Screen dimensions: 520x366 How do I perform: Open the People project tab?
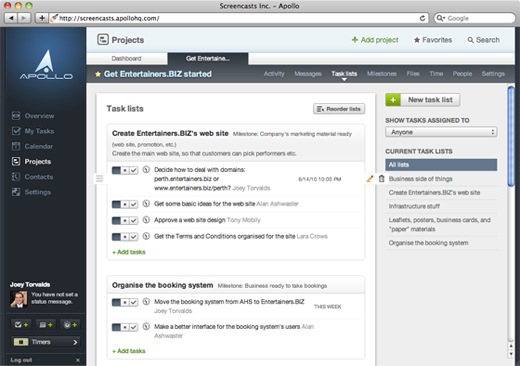[x=462, y=74]
